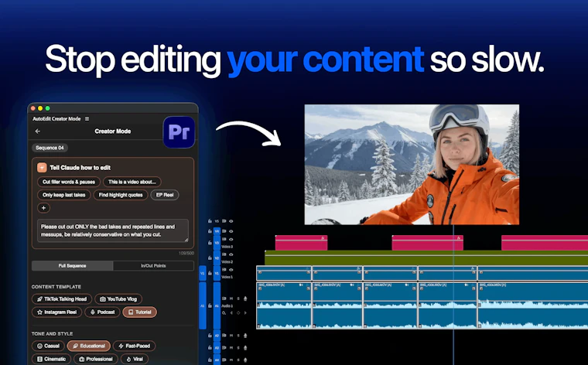Toggle V1 source patch on the left
Image resolution: width=588 pixels, height=365 pixels.
203,273
